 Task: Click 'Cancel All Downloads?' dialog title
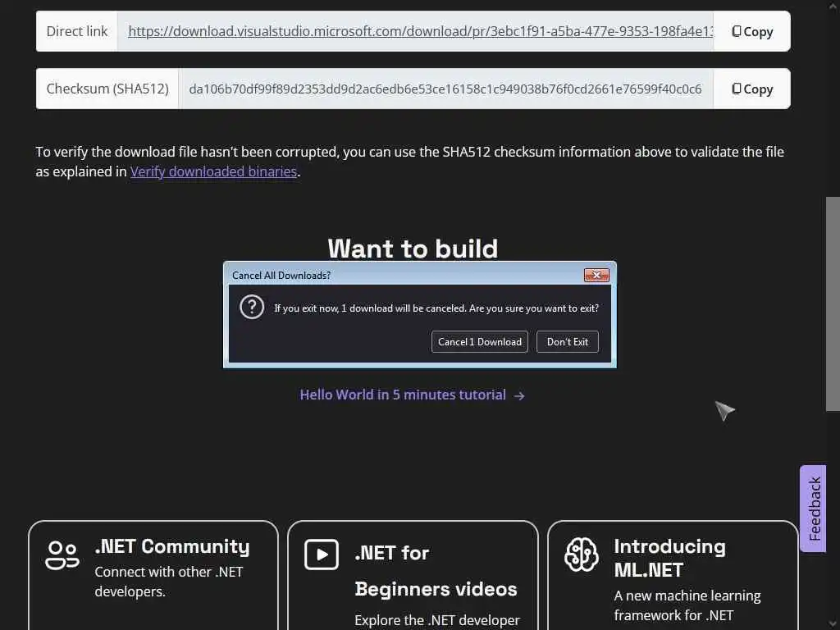click(281, 276)
